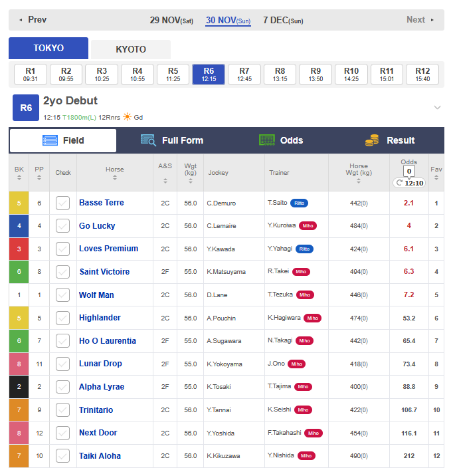Mark the Ho O Laurentia checkbox
Viewport: 453px width, 476px height.
coord(62,341)
